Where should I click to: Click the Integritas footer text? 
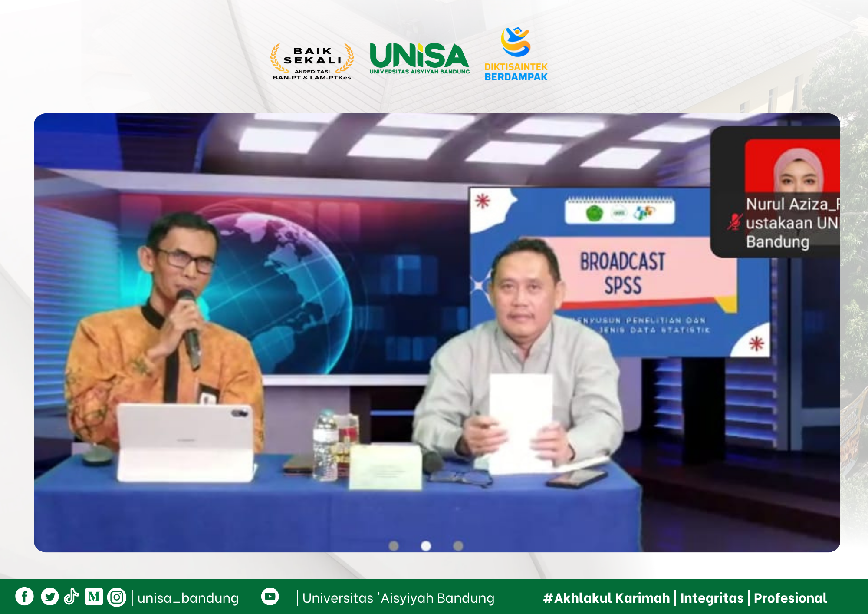(712, 598)
